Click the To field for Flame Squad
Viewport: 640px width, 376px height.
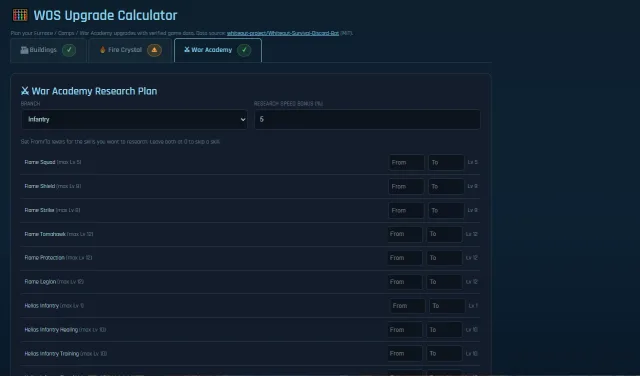tap(446, 162)
